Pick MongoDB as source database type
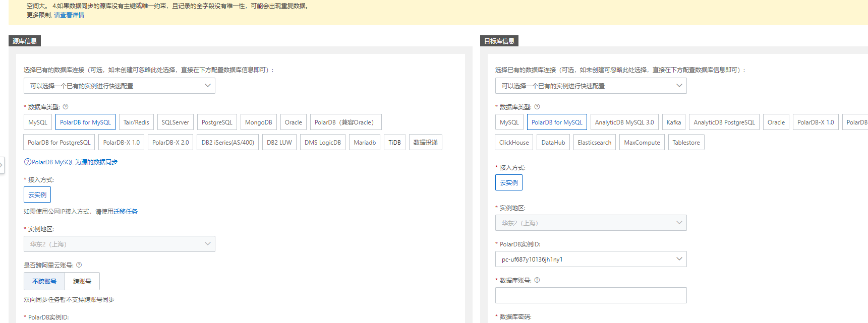This screenshot has height=323, width=868. tap(259, 122)
